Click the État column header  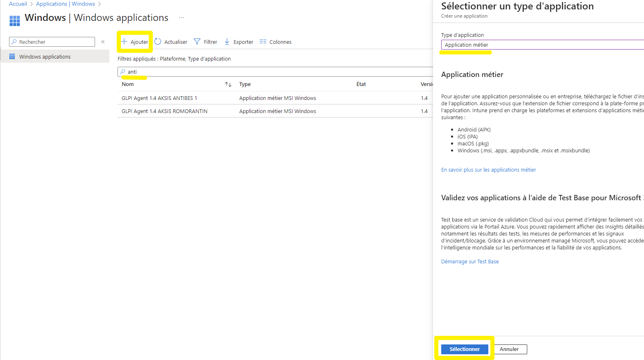point(361,84)
